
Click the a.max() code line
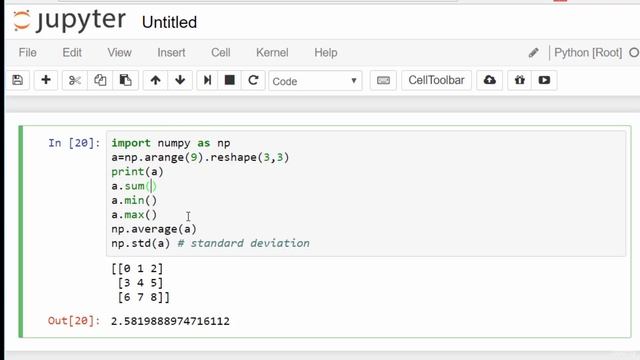click(x=134, y=215)
